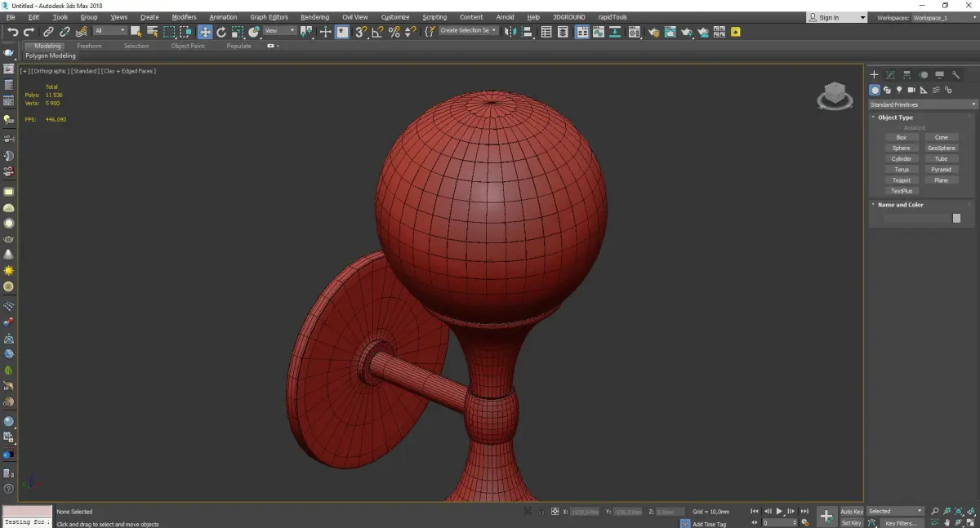The image size is (980, 528).
Task: Toggle Spinner Snap button
Action: [x=410, y=32]
